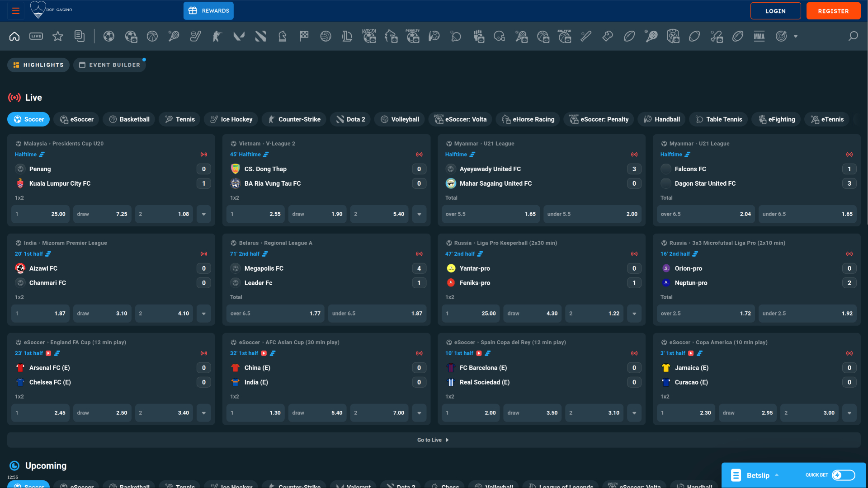Click the home icon in sports bar

14,36
